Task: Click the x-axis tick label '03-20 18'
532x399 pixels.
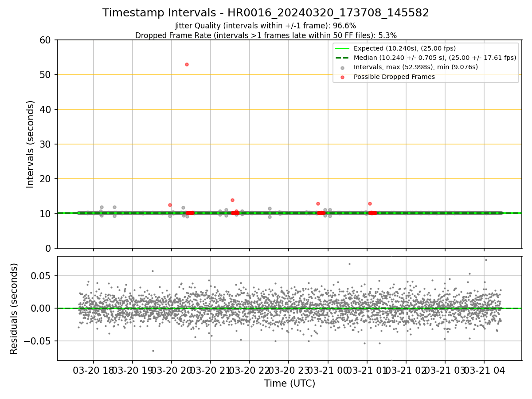Action: 93,370
